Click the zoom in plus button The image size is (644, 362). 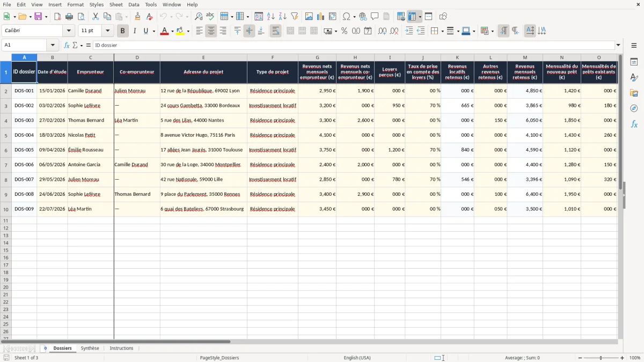[x=623, y=358]
